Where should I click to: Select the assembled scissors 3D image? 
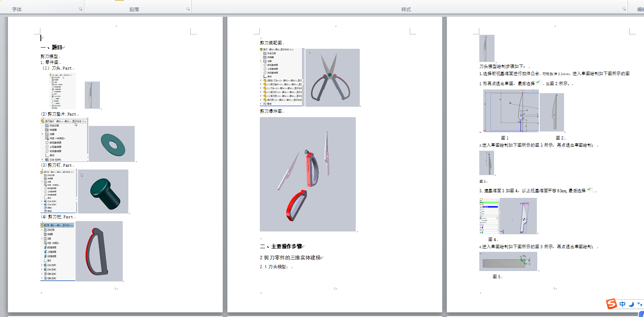[333, 78]
